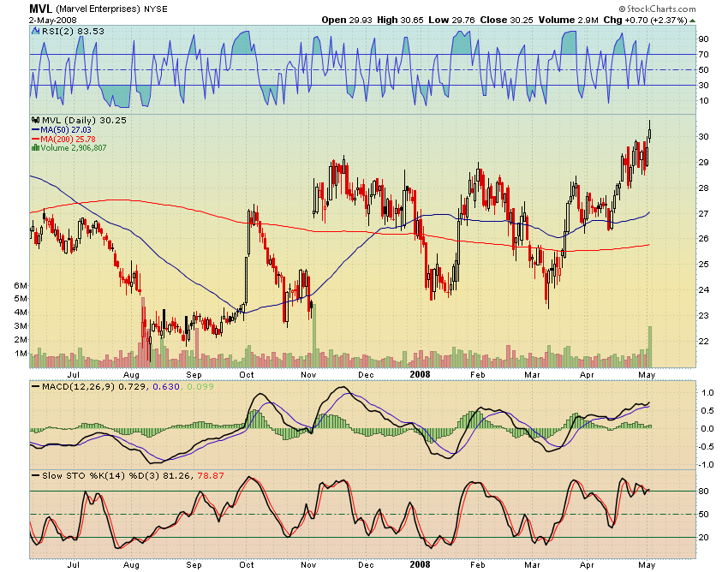Click the Aug label beneath the Slow STO panel
The width and height of the screenshot is (728, 572).
pyautogui.click(x=131, y=565)
